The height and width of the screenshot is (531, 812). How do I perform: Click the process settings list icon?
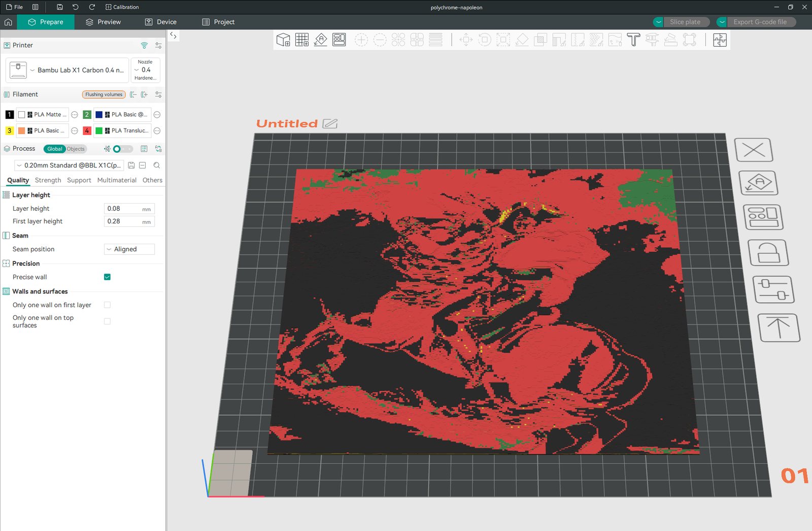point(144,149)
